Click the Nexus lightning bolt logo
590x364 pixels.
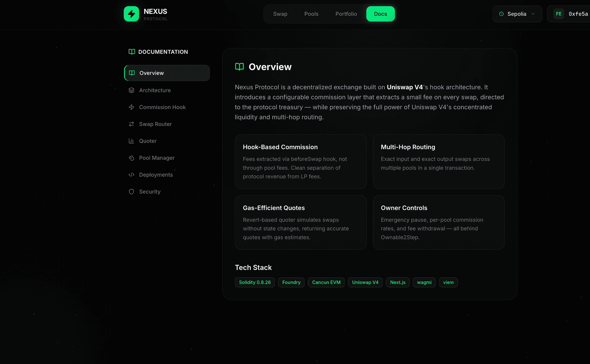pyautogui.click(x=131, y=14)
